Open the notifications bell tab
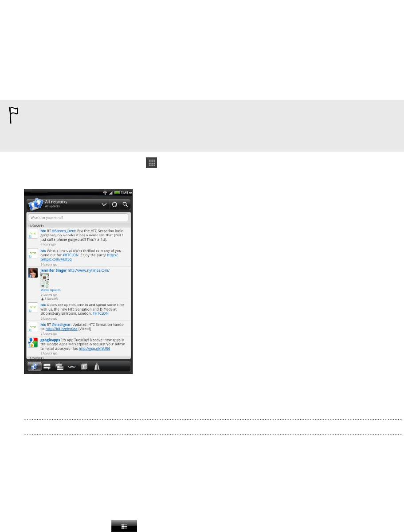 click(96, 367)
